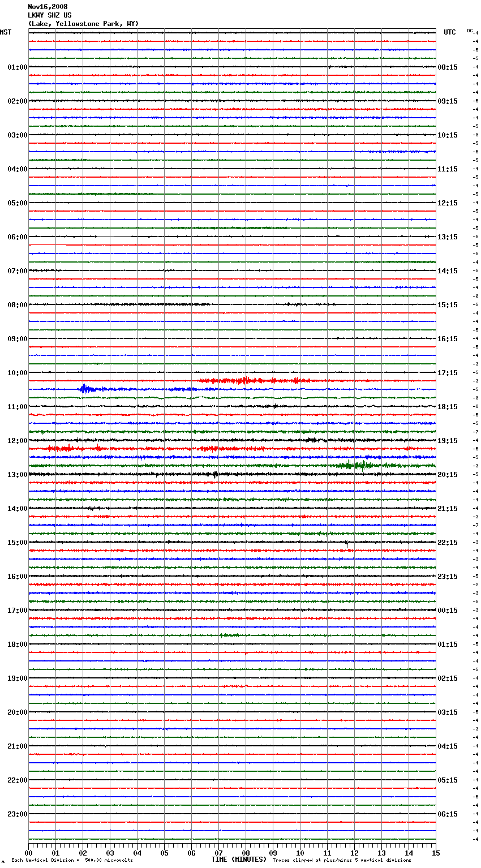Viewport: 481px width, 868px height.
Task: Click the 09:15 UTC time label
Action: pyautogui.click(x=448, y=101)
